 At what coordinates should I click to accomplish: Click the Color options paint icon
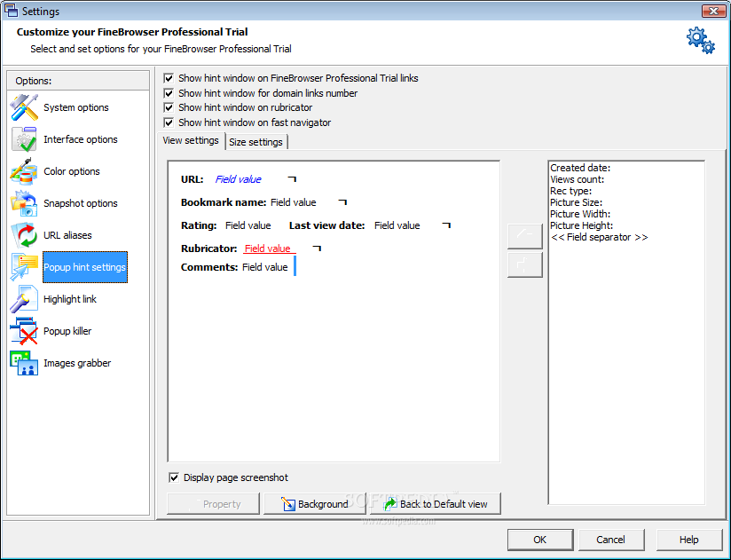pos(24,171)
